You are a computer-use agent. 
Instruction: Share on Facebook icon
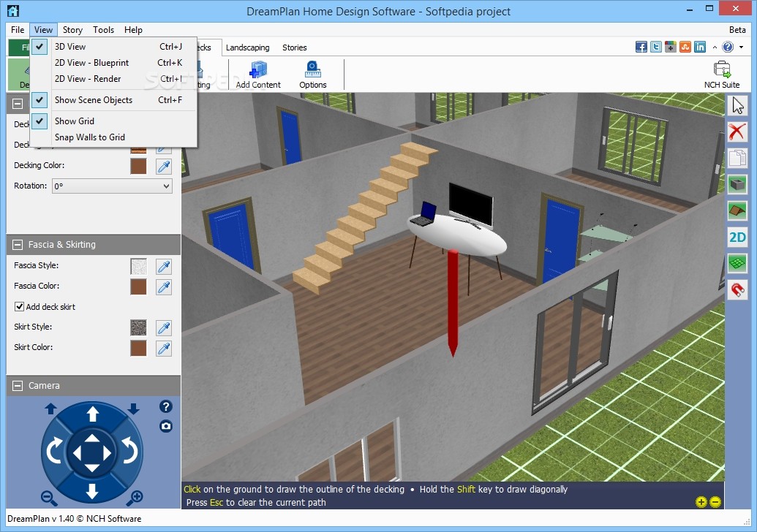click(641, 47)
